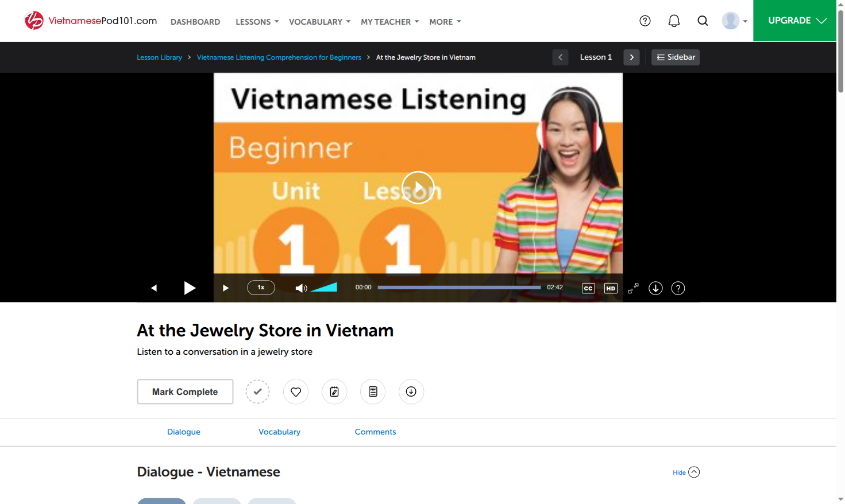Go to next lesson with right chevron

point(631,57)
